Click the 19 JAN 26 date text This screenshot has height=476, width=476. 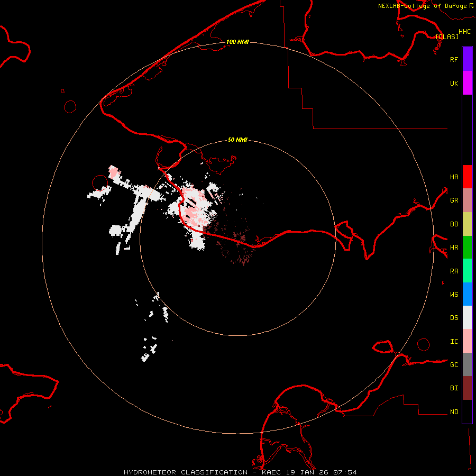point(307,472)
